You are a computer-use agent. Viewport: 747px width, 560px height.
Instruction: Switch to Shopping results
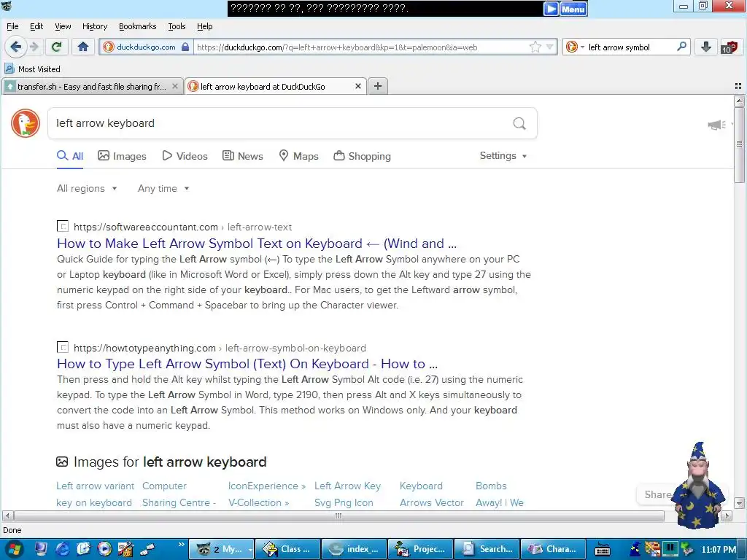pos(362,156)
